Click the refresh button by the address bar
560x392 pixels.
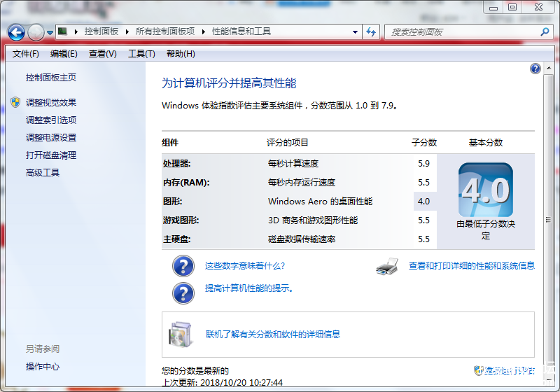(x=371, y=31)
